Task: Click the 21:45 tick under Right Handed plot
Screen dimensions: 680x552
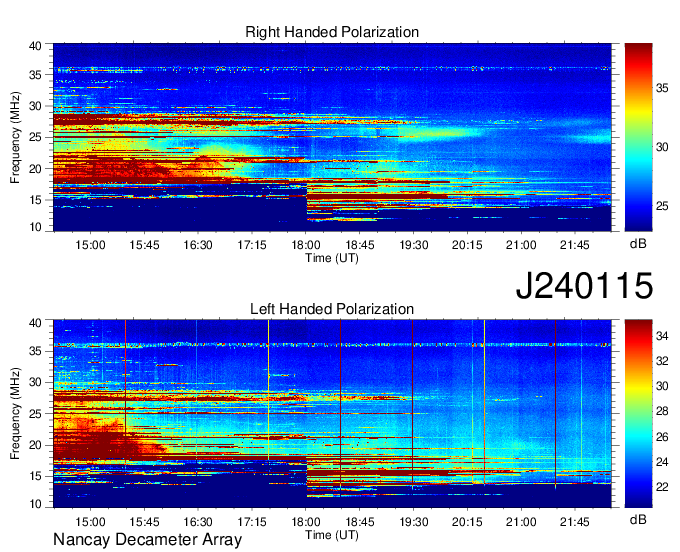Action: tap(575, 245)
